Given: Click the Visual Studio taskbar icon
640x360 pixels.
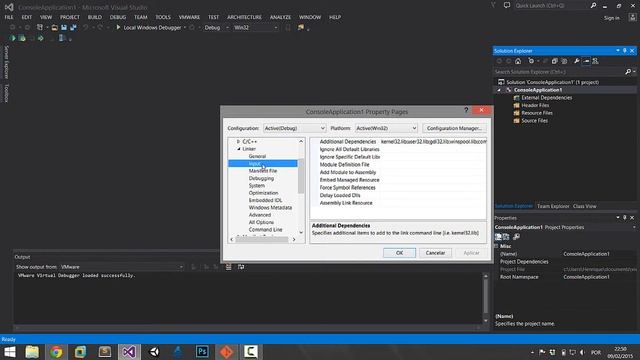Looking at the screenshot, I should coord(129,352).
